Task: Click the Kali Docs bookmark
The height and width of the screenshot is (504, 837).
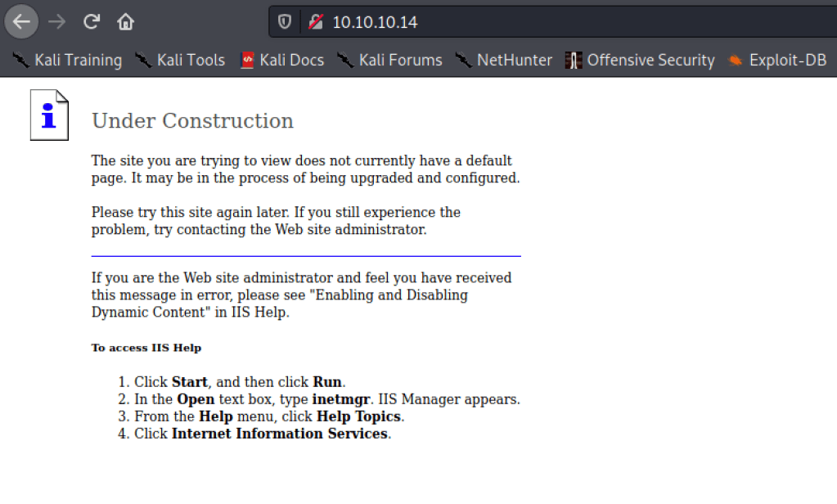Action: tap(282, 60)
